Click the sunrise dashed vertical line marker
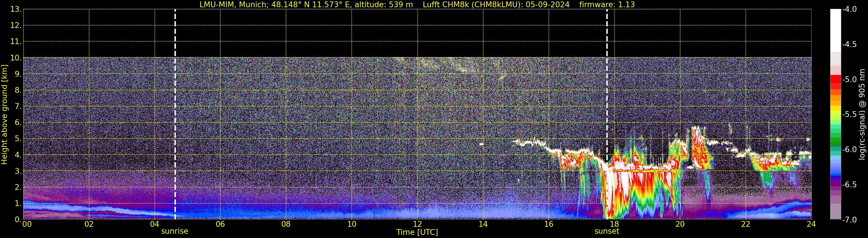868x238 pixels. (x=175, y=114)
